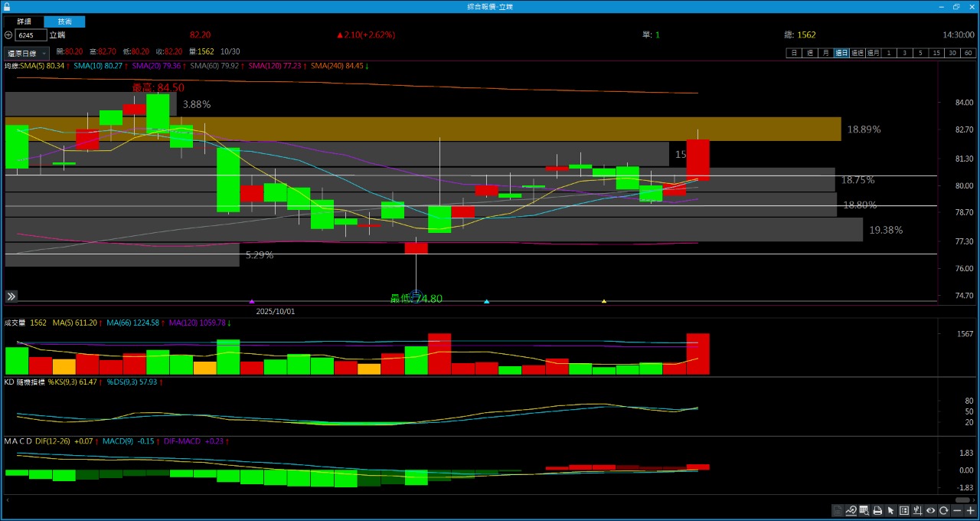Viewport: 980px width, 521px height.
Task: Click the 2025/10/01 date label
Action: pos(276,312)
